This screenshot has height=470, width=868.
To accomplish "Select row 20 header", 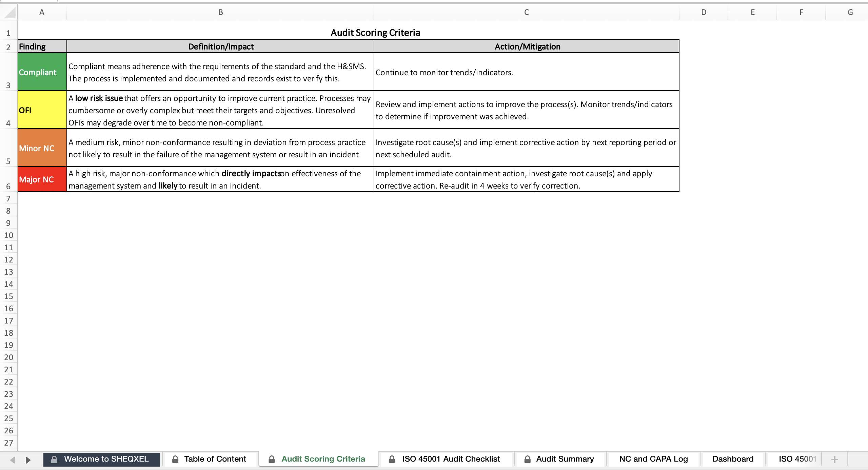I will tap(8, 357).
